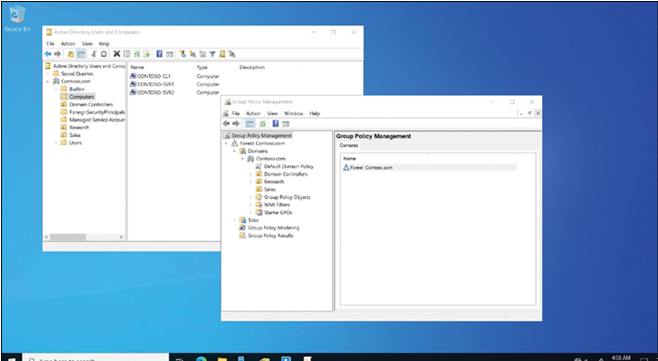
Task: Expand Saved Queries node in Active Directory tree
Action: (48, 73)
